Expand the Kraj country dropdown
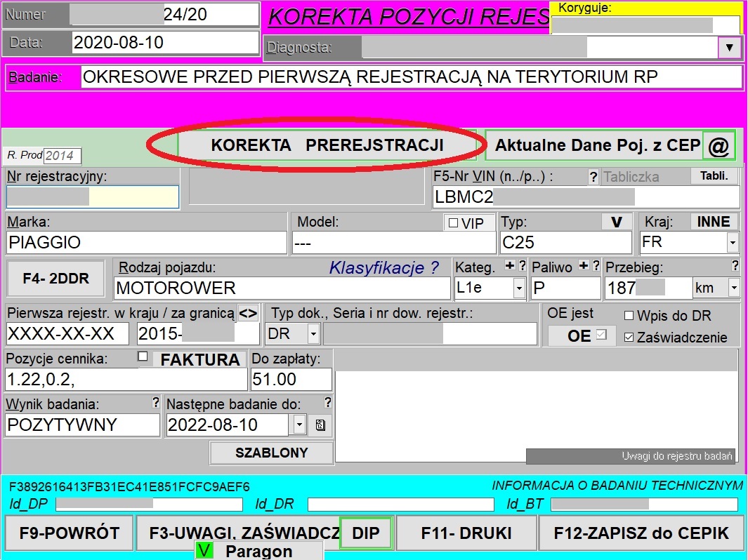 click(x=733, y=243)
